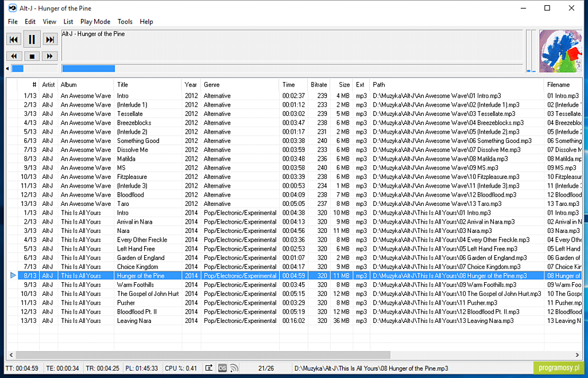
Task: Sort by the Ext column header
Action: pos(362,85)
